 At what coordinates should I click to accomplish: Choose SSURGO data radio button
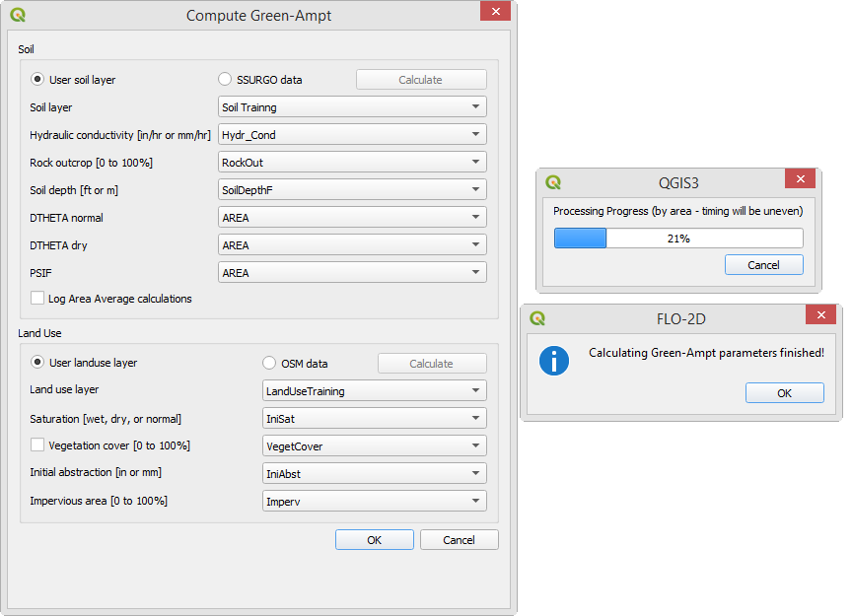click(225, 80)
